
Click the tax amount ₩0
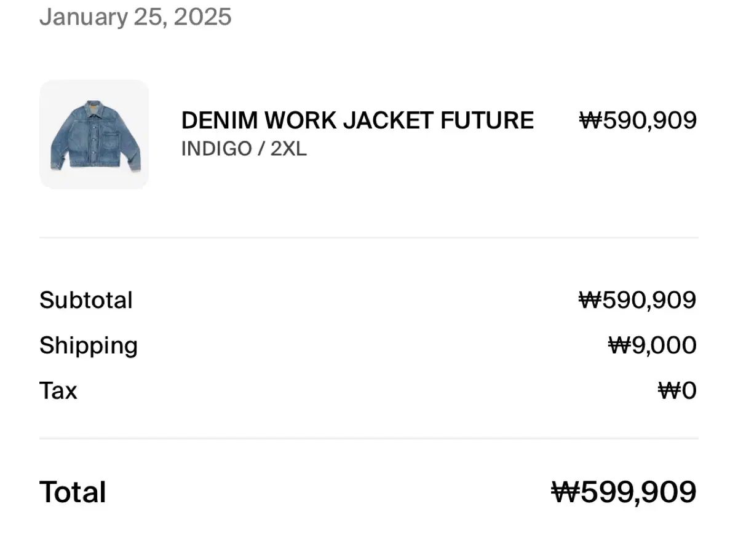[678, 390]
